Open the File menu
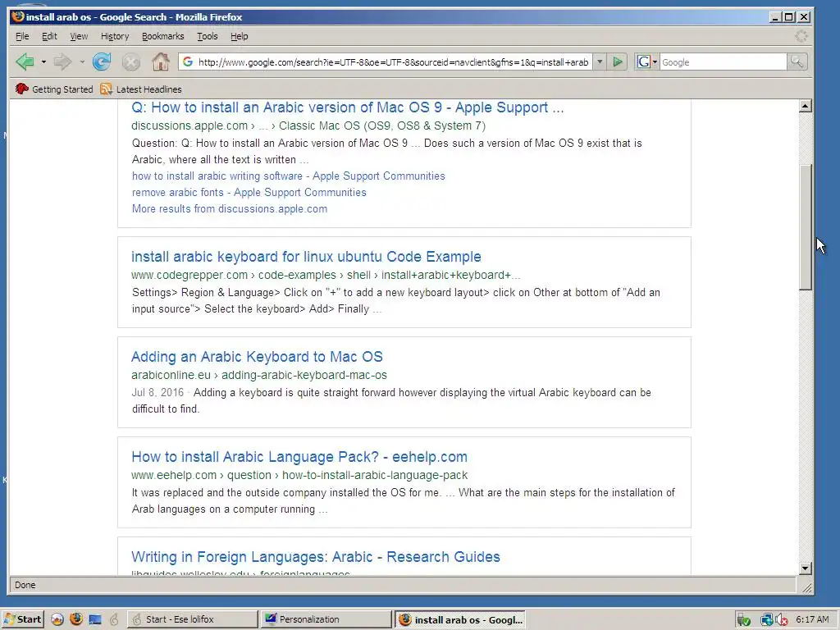 pos(22,36)
